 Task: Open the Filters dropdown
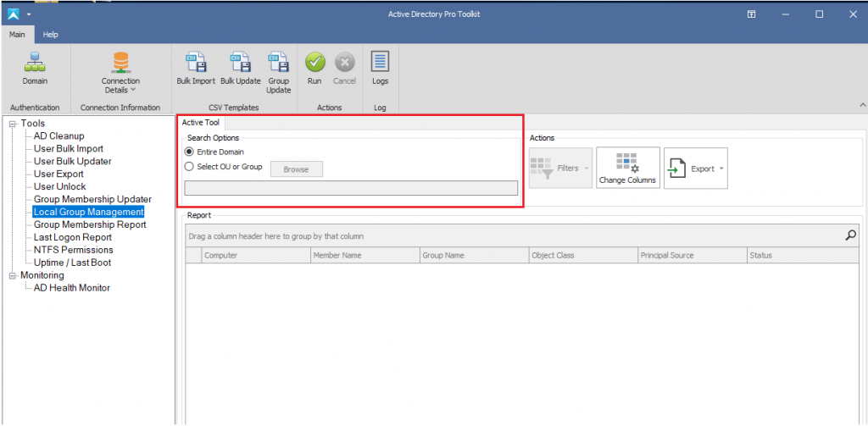[x=560, y=169]
